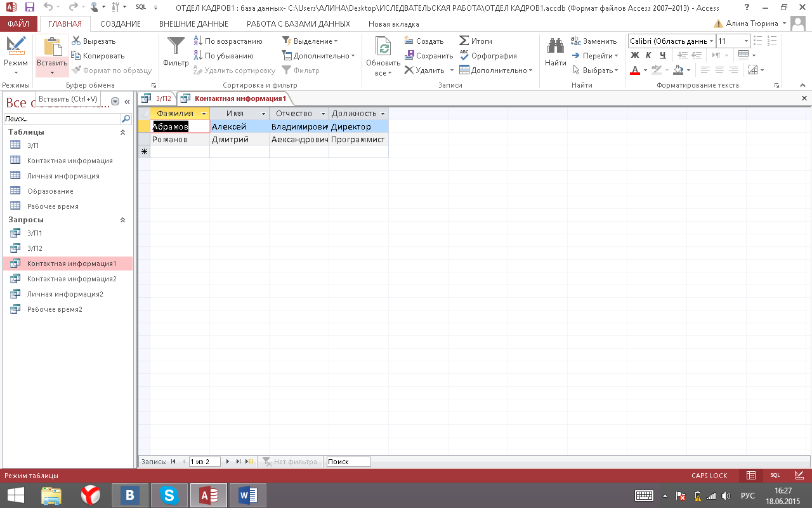The height and width of the screenshot is (508, 812).
Task: Click the Save icon in quick access toolbar
Action: pos(29,8)
